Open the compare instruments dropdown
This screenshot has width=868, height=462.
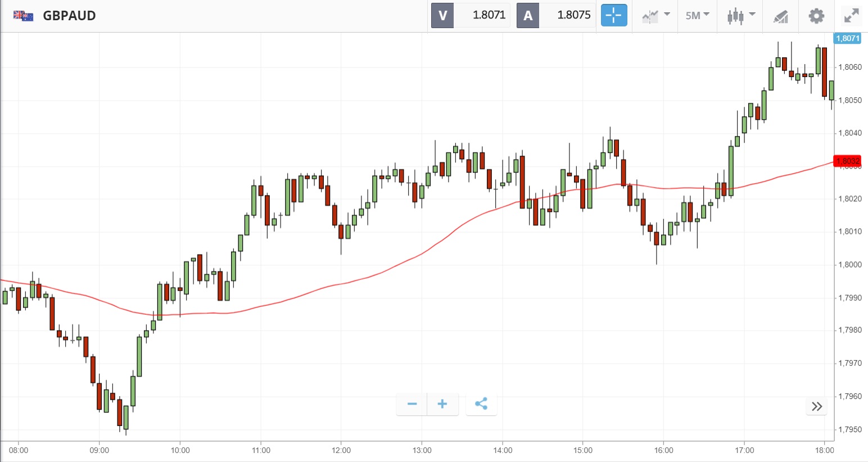click(655, 16)
